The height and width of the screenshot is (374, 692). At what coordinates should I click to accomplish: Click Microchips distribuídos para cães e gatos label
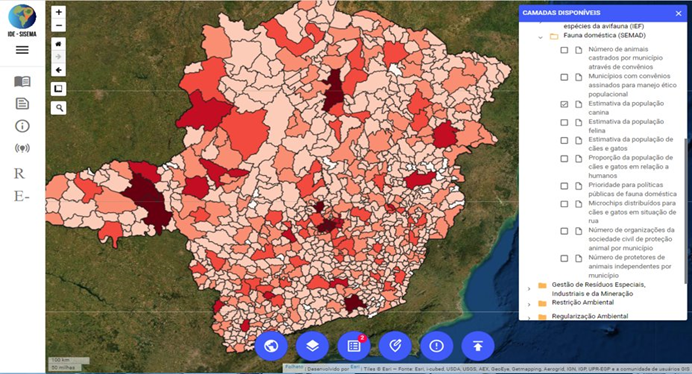(x=632, y=212)
